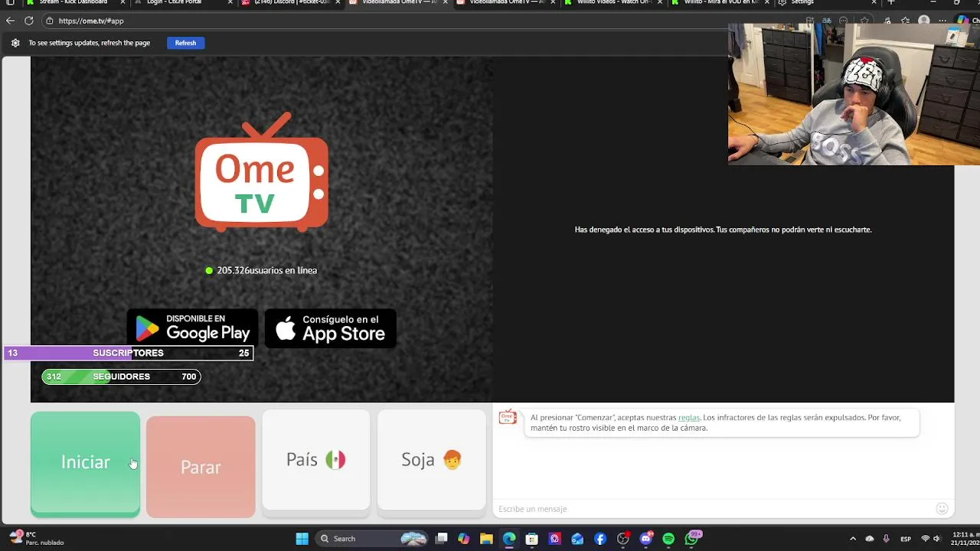
Task: Reload the page with refresh icon
Action: pyautogui.click(x=29, y=21)
